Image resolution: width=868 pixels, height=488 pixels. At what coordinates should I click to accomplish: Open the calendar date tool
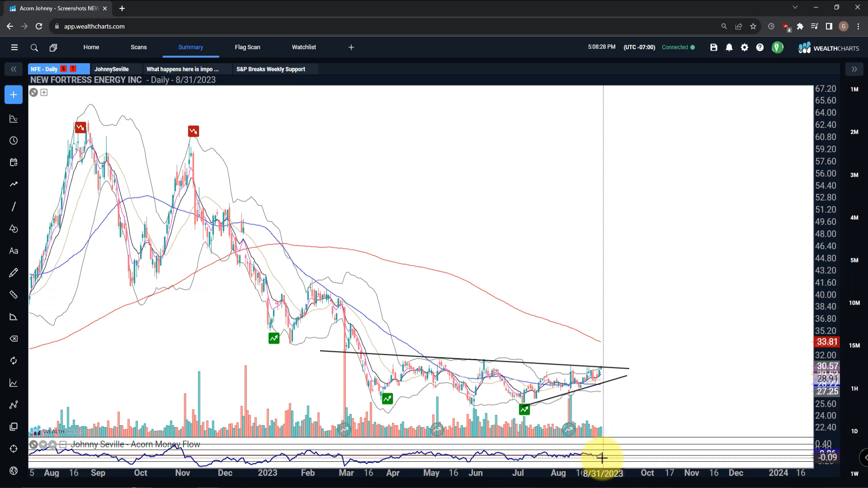click(14, 163)
